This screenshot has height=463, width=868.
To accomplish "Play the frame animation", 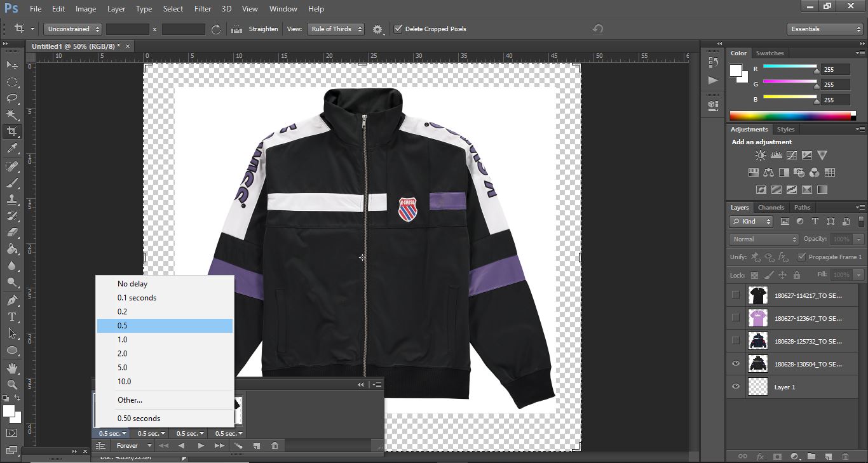I will 201,446.
